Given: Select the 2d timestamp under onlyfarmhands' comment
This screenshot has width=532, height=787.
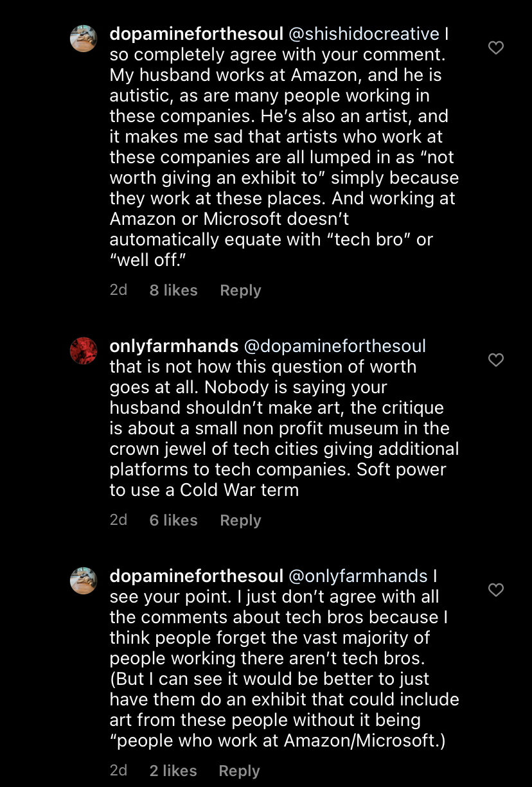Looking at the screenshot, I should point(119,520).
